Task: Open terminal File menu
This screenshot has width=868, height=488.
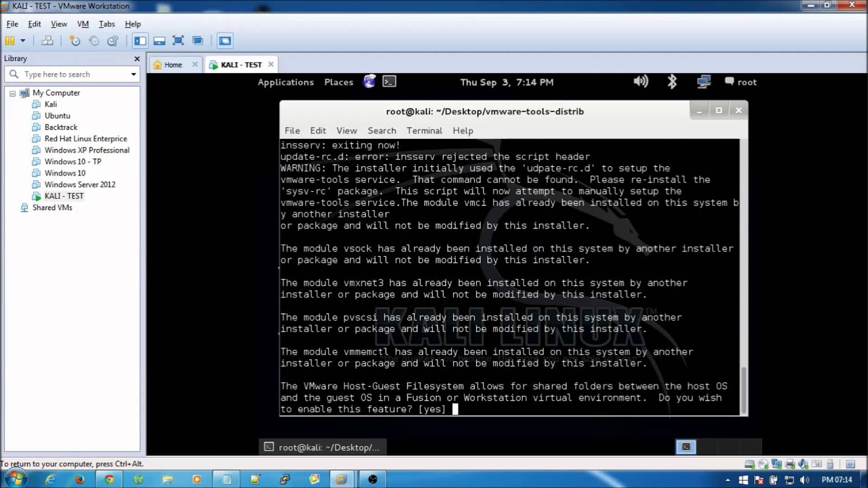Action: pos(292,131)
